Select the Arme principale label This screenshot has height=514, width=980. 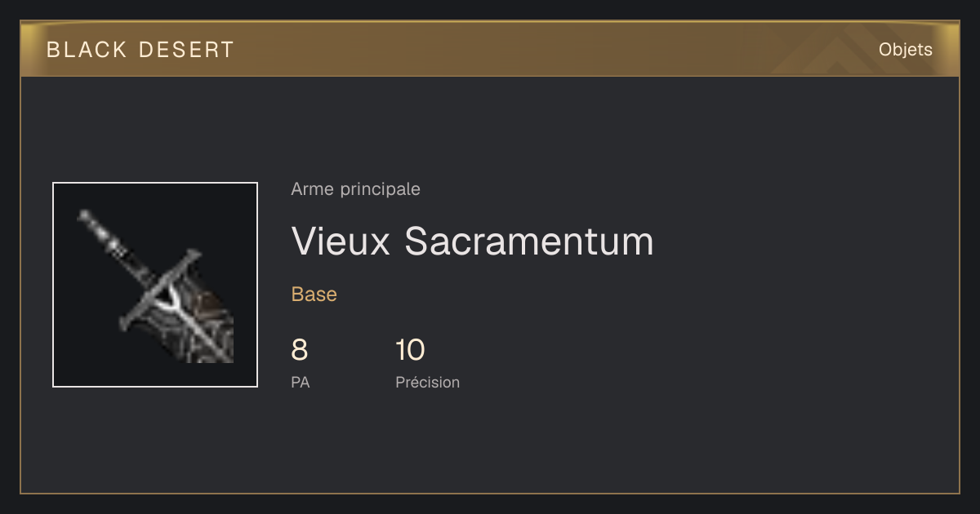355,189
